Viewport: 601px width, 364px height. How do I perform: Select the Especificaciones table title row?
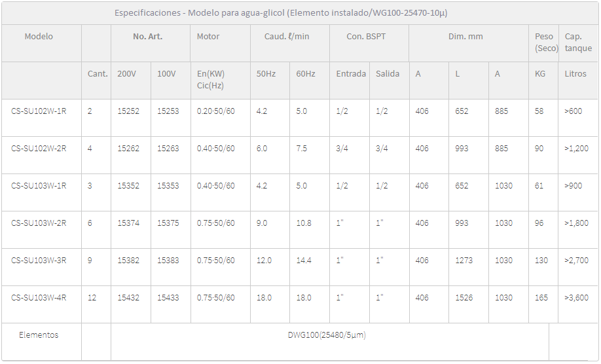[281, 13]
